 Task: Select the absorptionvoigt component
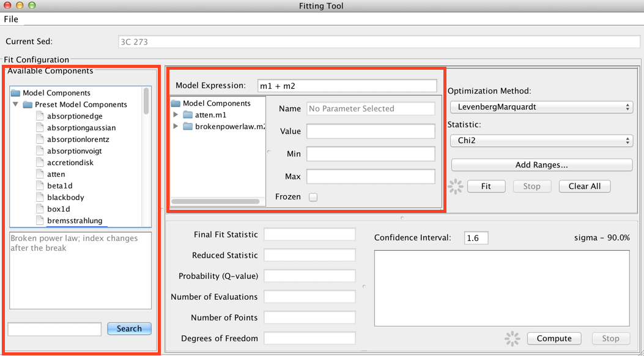pos(75,150)
